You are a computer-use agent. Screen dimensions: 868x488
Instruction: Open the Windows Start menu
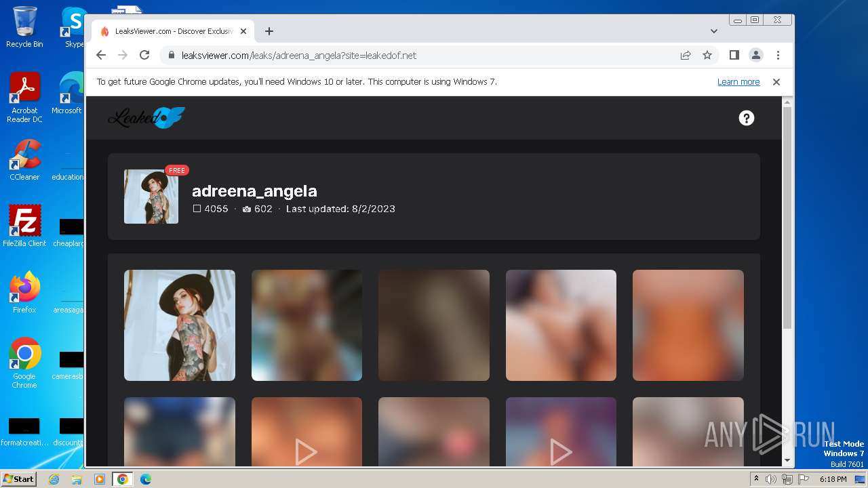(x=19, y=479)
